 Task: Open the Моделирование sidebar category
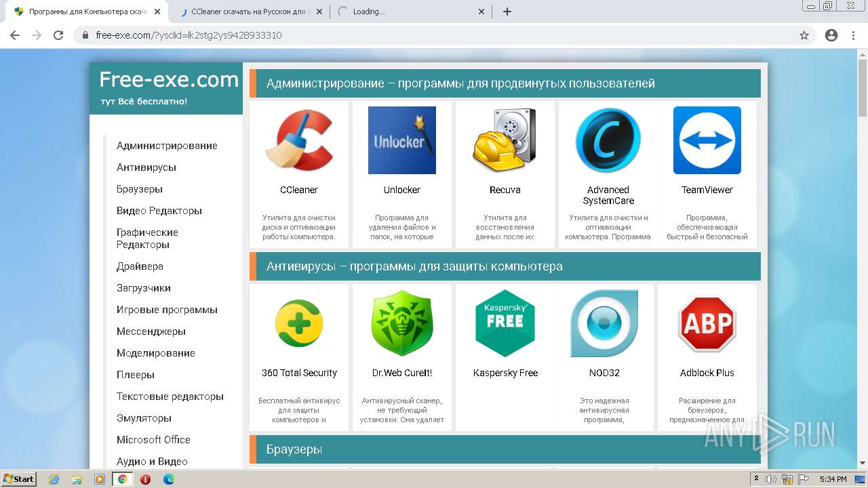[x=156, y=353]
